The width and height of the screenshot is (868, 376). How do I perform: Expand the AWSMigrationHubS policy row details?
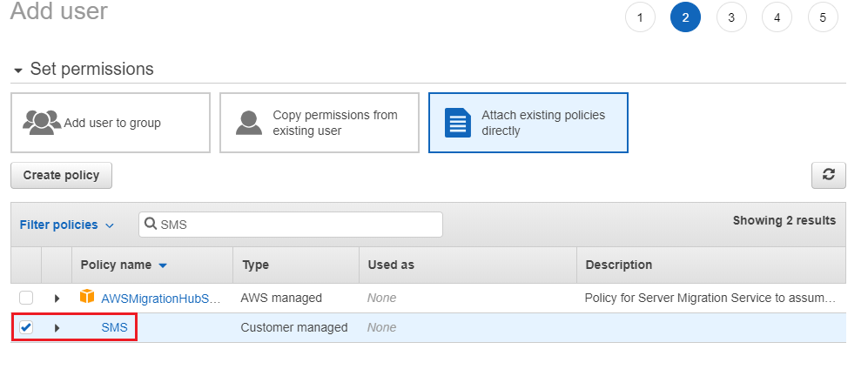(x=57, y=298)
